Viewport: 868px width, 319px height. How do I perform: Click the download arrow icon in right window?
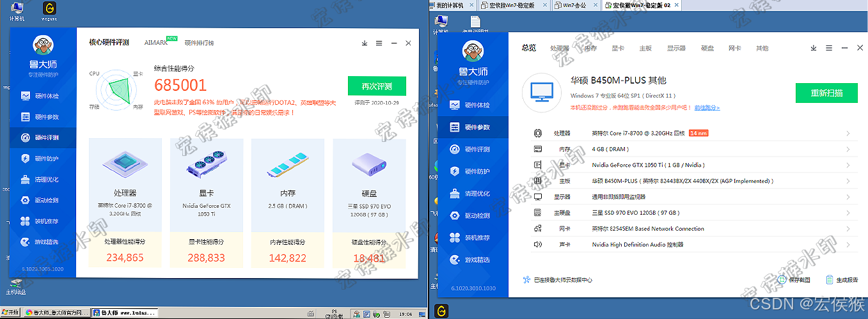pyautogui.click(x=814, y=48)
